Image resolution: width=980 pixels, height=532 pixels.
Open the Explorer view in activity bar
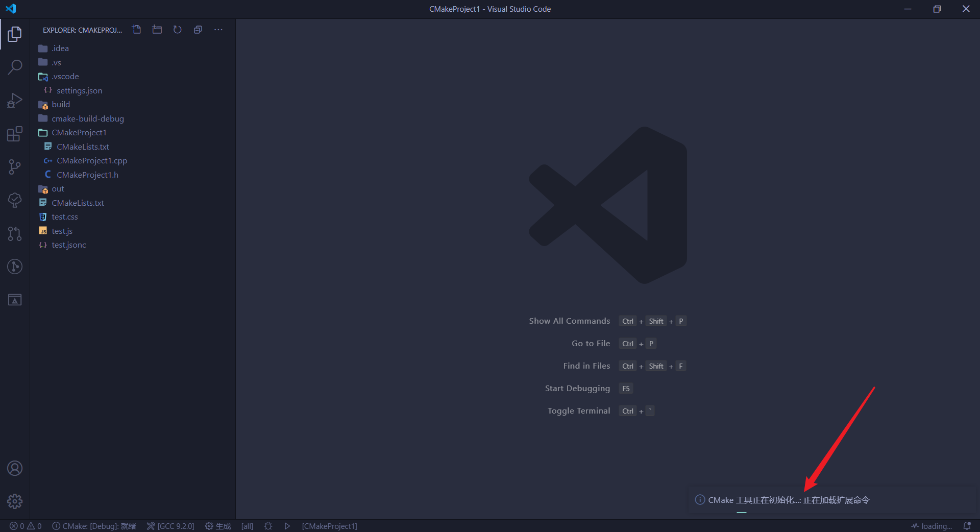pyautogui.click(x=15, y=34)
